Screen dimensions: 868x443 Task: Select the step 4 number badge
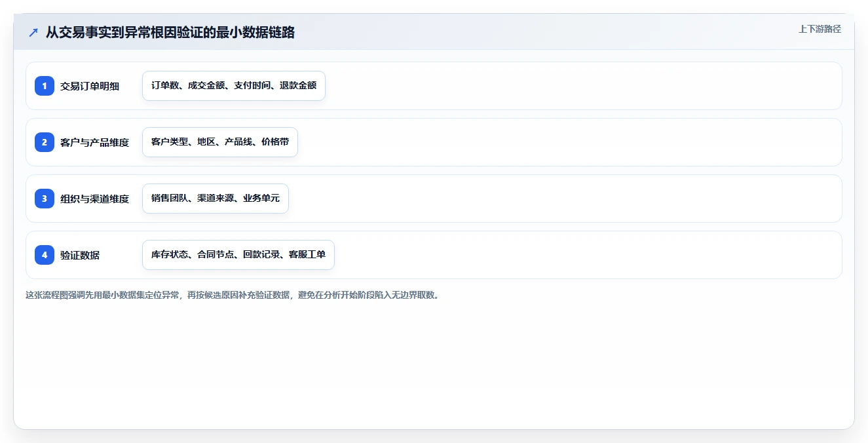pos(45,255)
